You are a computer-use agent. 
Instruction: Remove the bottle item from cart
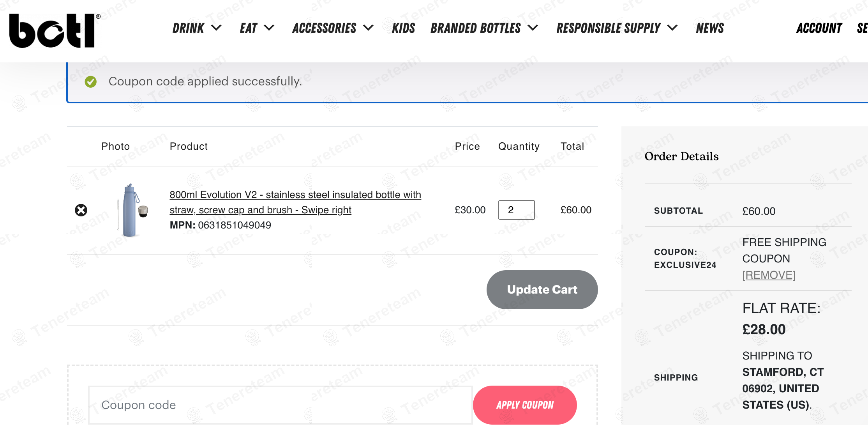click(81, 210)
